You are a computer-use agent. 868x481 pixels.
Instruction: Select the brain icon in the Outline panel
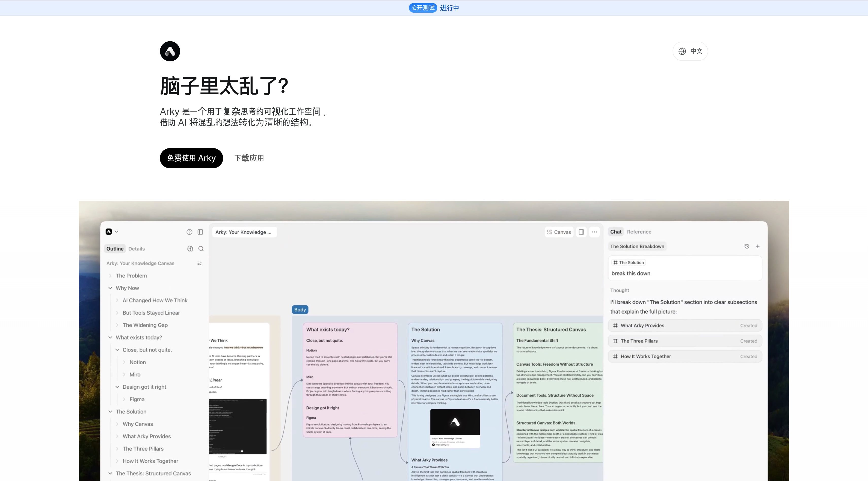(190, 249)
